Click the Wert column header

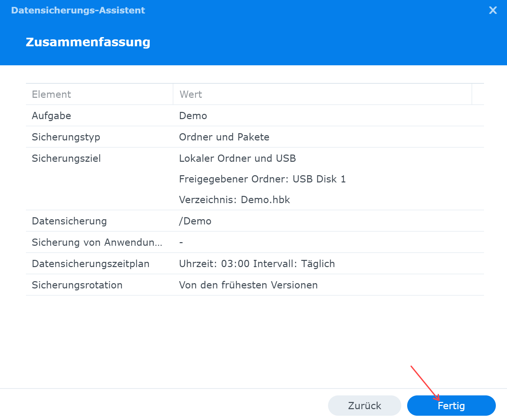(x=191, y=94)
